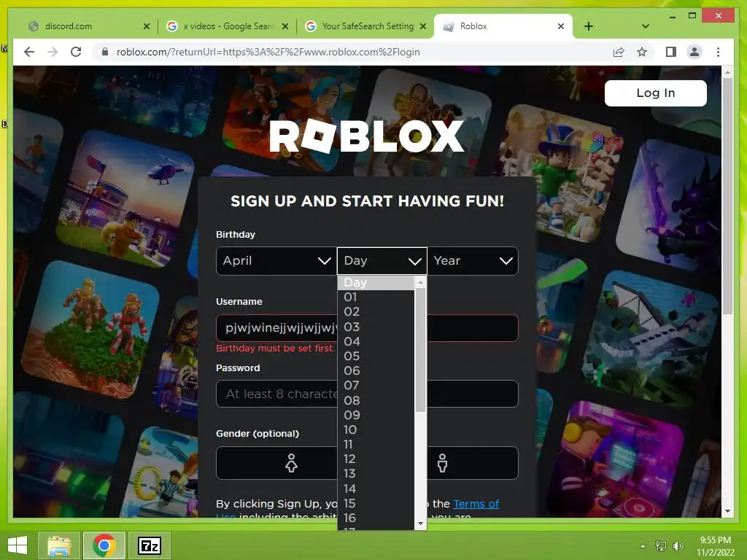The image size is (747, 560).
Task: Click the address bar URL
Action: (268, 52)
